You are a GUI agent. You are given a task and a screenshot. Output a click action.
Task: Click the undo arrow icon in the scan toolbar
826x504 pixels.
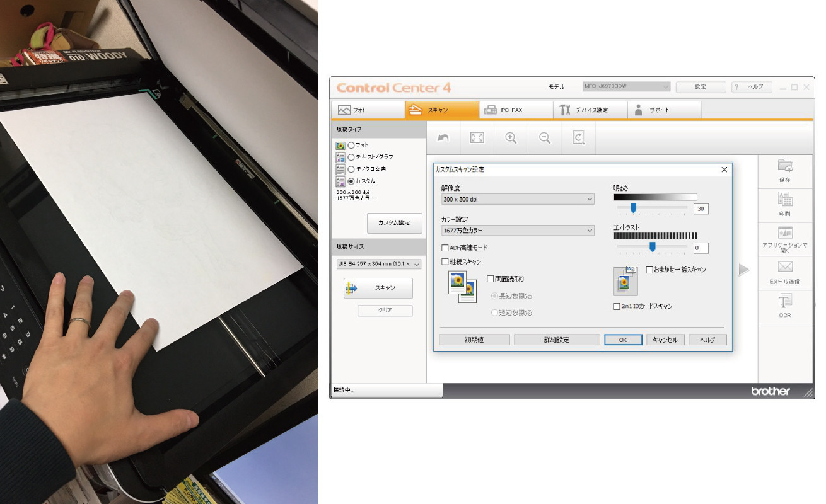[443, 138]
